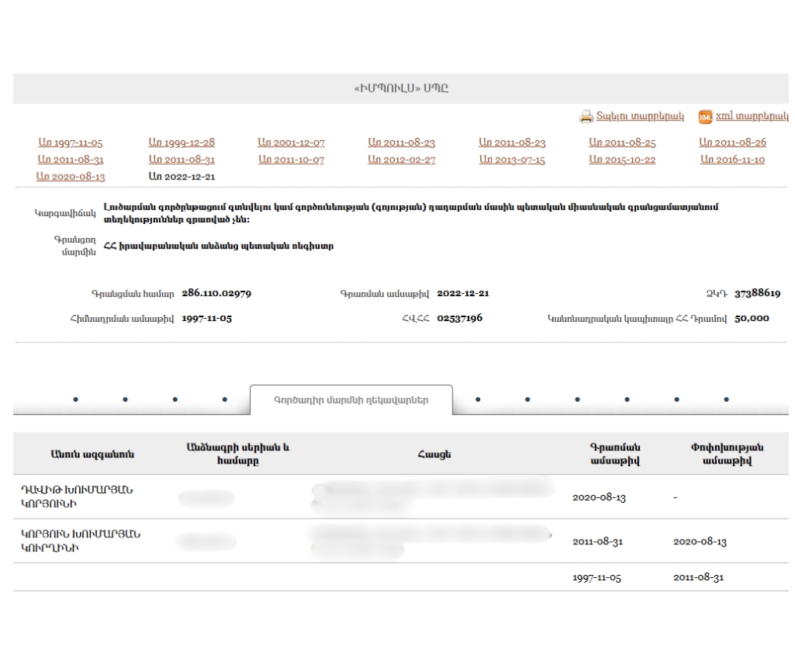Click the orange XML file icon
Screen dimensions: 795x672
pyautogui.click(x=704, y=117)
